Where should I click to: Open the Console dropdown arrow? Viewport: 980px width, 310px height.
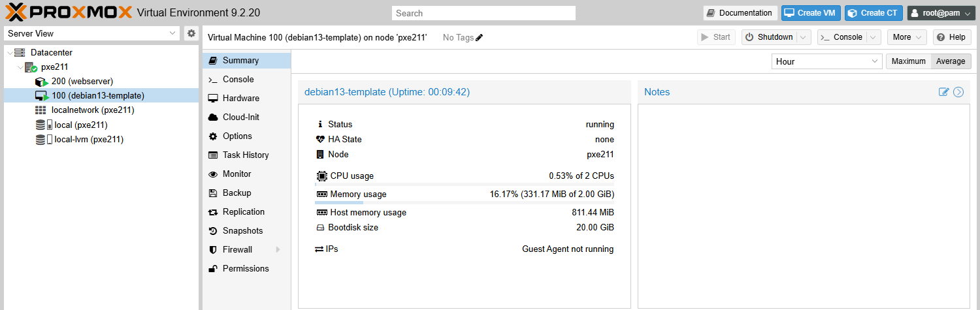(874, 37)
